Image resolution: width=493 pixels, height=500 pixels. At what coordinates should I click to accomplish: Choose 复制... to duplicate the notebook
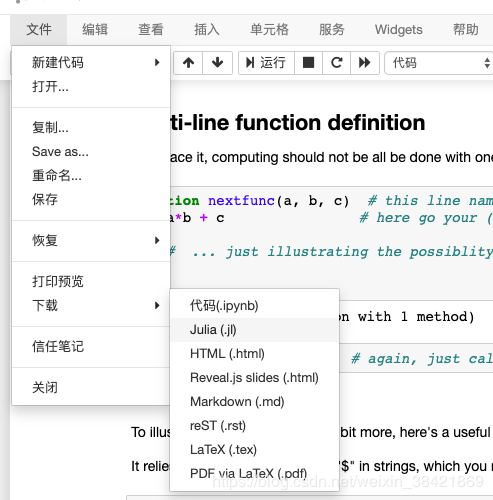pyautogui.click(x=91, y=127)
